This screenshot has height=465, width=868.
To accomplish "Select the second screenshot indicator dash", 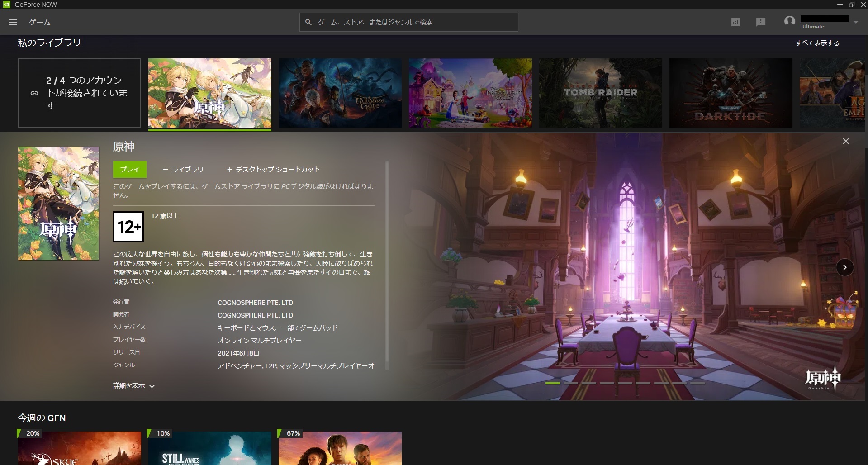I will click(571, 383).
